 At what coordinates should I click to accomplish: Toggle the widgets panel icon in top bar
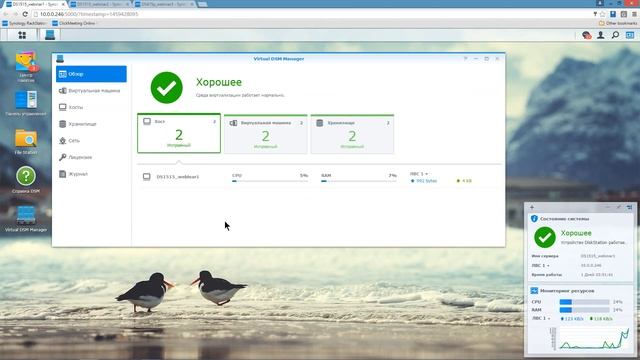[630, 35]
